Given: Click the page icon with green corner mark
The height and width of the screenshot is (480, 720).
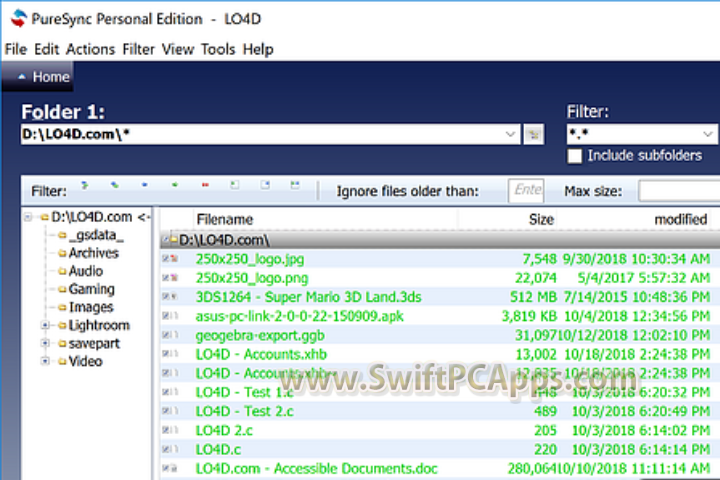Looking at the screenshot, I should (x=235, y=185).
